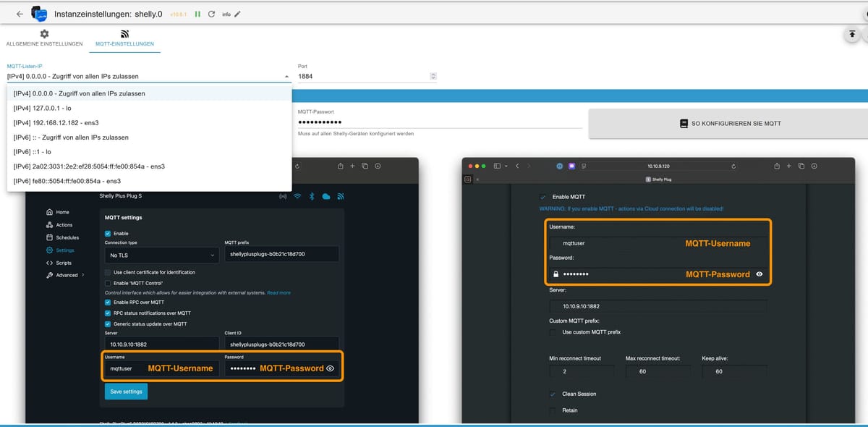Check Enable 'MQTT Control' option
The image size is (868, 427).
click(x=109, y=283)
